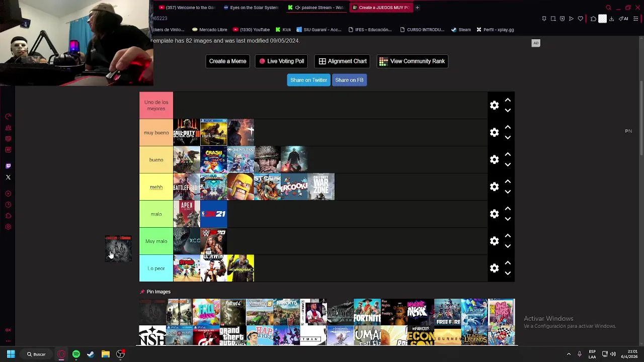Open sidebar settings gear icon
The height and width of the screenshot is (362, 644).
pyautogui.click(x=8, y=227)
